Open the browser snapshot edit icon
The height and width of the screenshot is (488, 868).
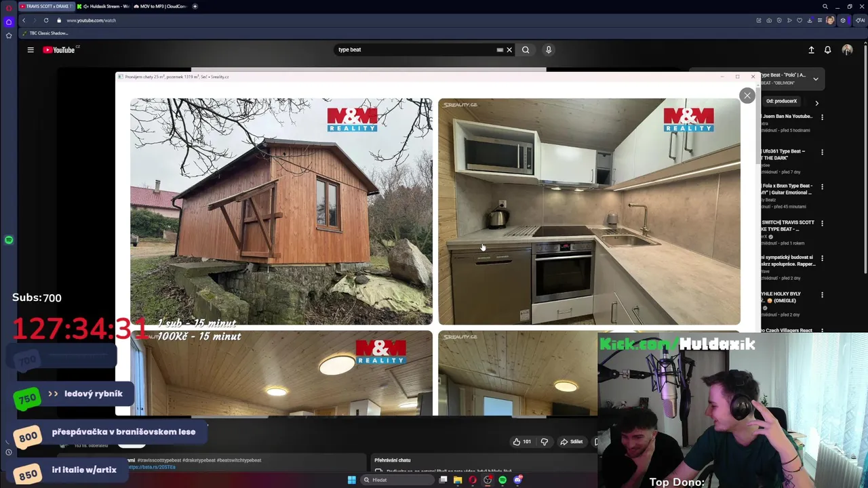(x=758, y=20)
